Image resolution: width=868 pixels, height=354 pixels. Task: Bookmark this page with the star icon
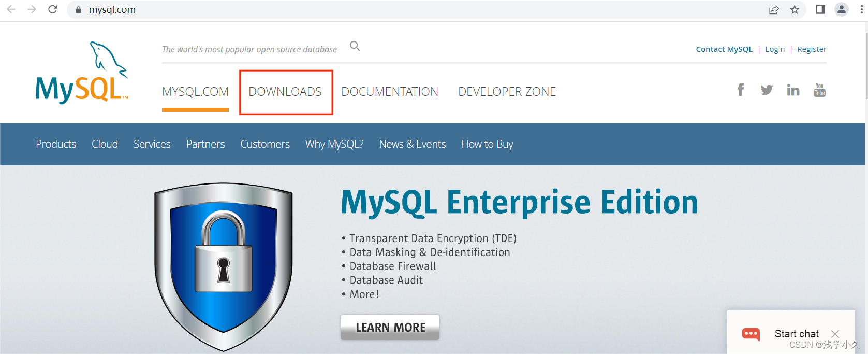tap(795, 9)
